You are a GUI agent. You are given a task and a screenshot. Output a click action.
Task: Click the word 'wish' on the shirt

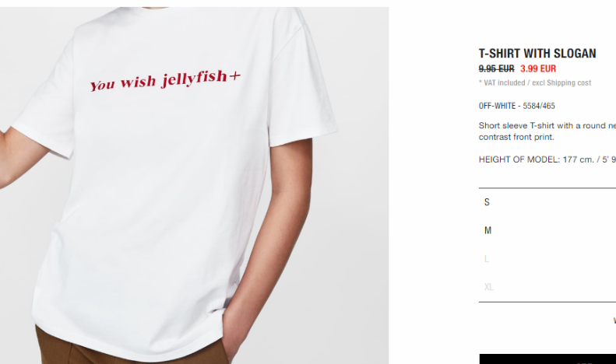tap(139, 82)
